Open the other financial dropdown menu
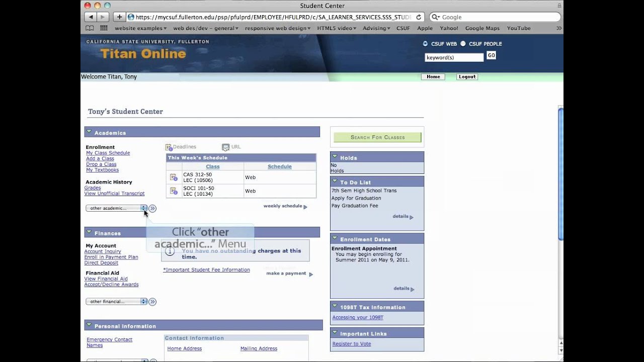This screenshot has width=644, height=362. point(116,302)
